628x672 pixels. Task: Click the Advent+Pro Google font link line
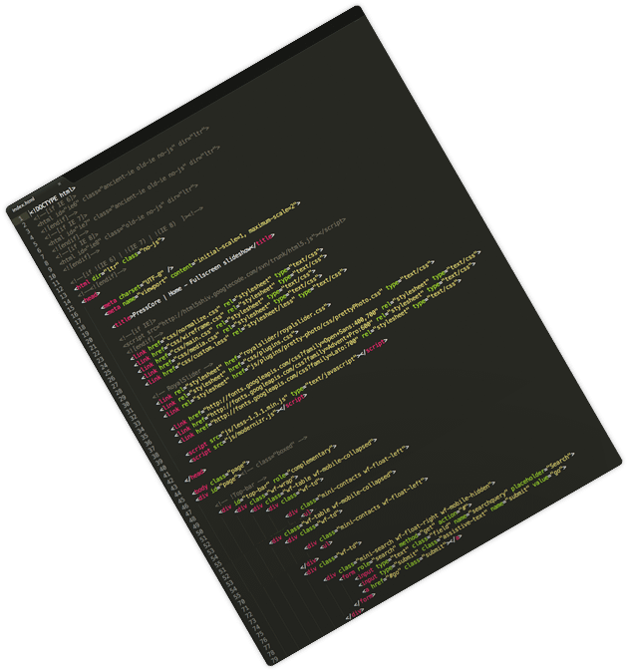click(x=326, y=350)
